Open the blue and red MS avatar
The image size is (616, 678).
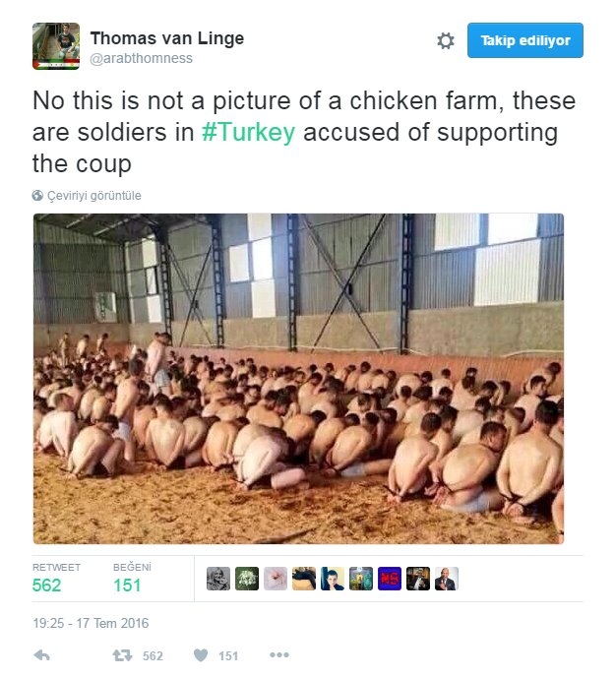pyautogui.click(x=390, y=579)
